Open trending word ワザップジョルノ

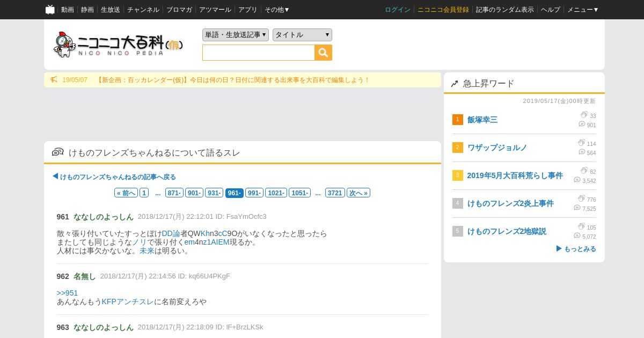pyautogui.click(x=497, y=148)
